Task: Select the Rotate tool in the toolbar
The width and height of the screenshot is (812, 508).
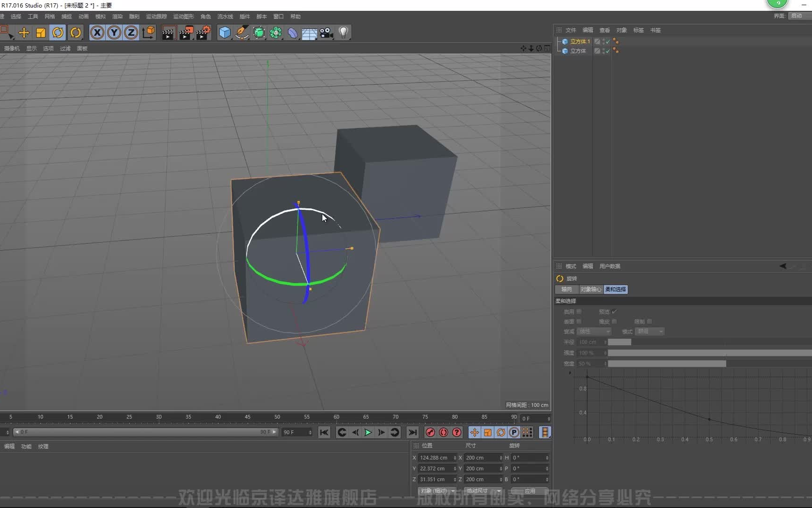Action: point(58,32)
